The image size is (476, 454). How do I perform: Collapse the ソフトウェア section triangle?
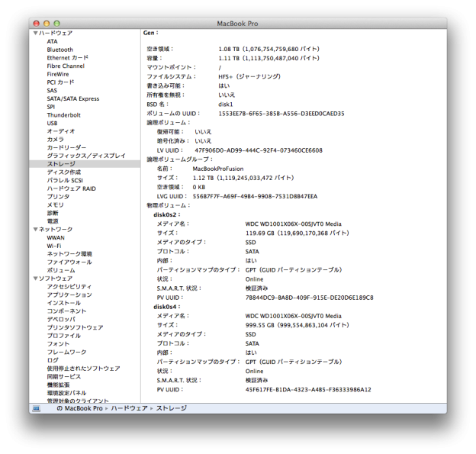click(x=36, y=279)
